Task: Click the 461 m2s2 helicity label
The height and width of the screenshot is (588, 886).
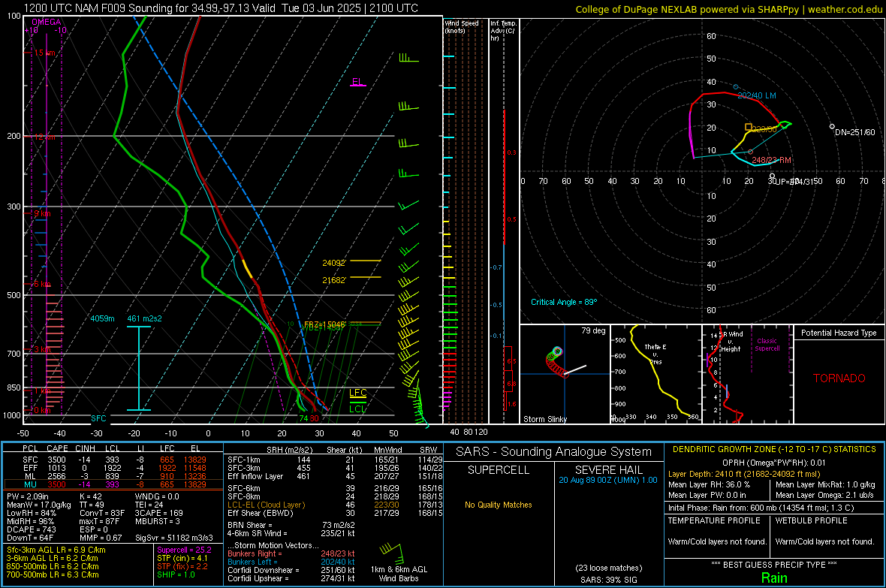Action: tap(144, 318)
